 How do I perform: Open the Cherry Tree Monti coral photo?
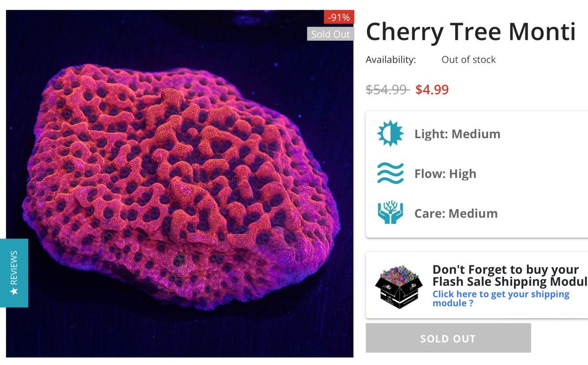point(179,186)
